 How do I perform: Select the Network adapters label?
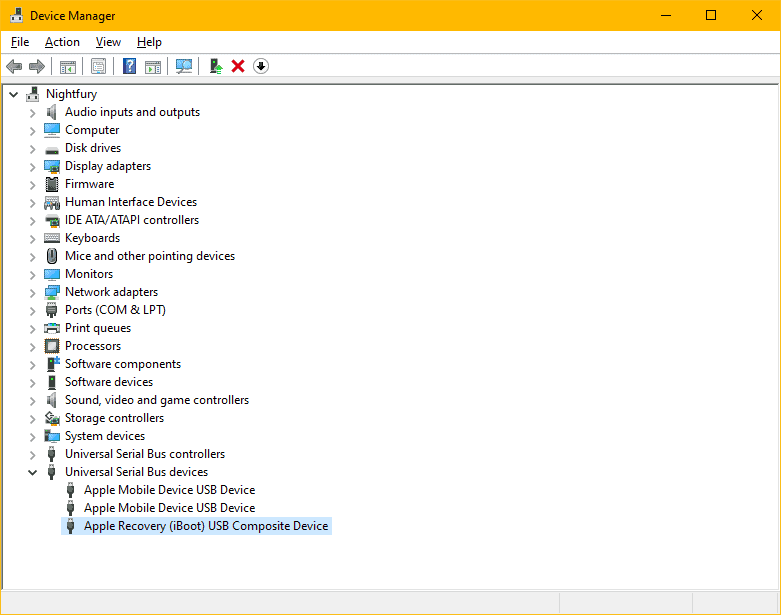[x=112, y=292]
